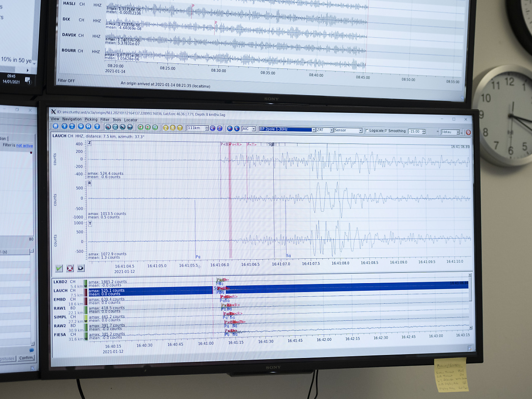The height and width of the screenshot is (399, 532).
Task: Open the ZRT rotation dropdown
Action: coord(331,130)
